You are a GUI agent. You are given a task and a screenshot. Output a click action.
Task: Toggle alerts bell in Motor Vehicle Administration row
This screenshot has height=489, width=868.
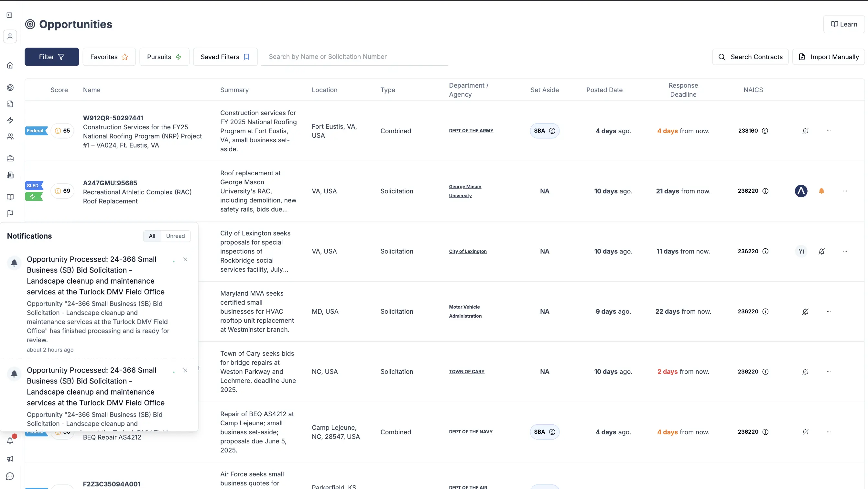point(805,311)
